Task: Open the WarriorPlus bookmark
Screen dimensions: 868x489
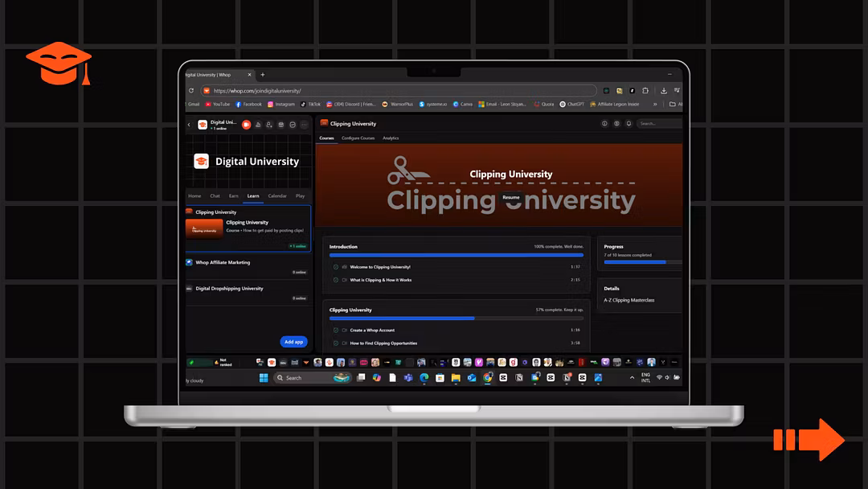Action: (x=398, y=104)
